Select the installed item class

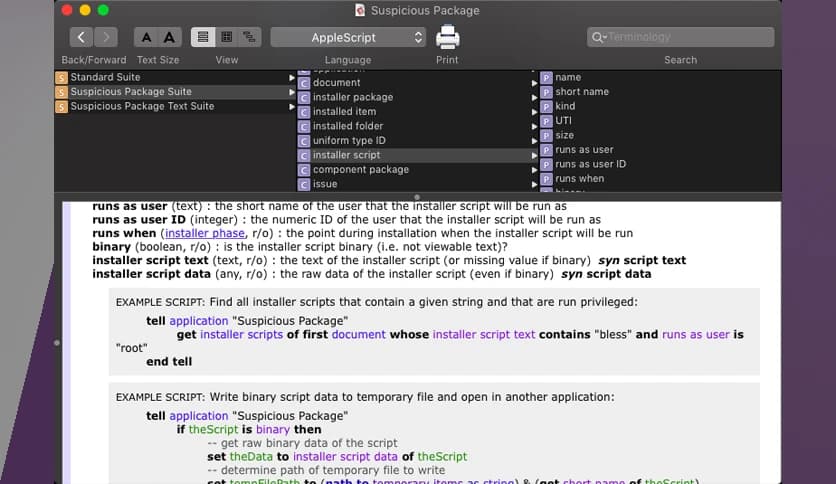point(417,111)
